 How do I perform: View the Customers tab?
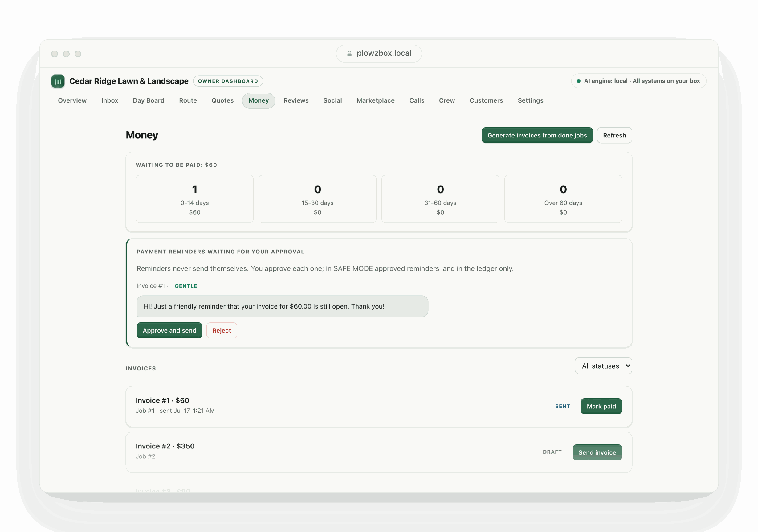pyautogui.click(x=486, y=100)
